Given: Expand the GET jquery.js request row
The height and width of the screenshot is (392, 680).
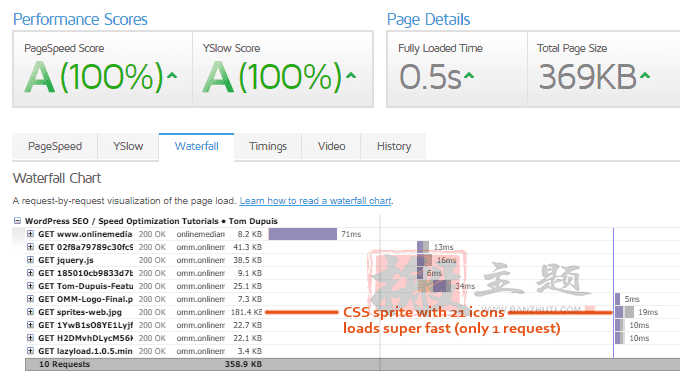Looking at the screenshot, I should click(30, 260).
